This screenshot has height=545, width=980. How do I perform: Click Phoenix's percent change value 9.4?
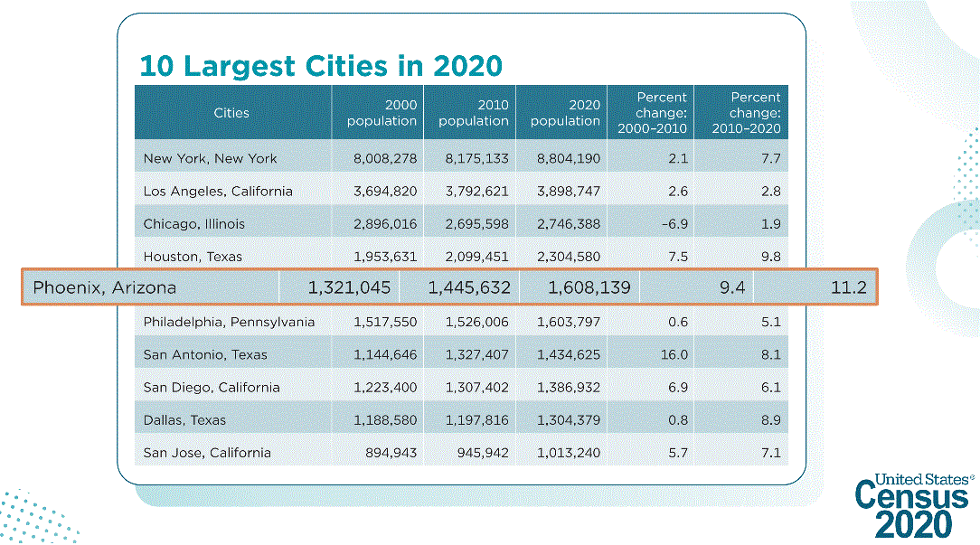pyautogui.click(x=732, y=287)
